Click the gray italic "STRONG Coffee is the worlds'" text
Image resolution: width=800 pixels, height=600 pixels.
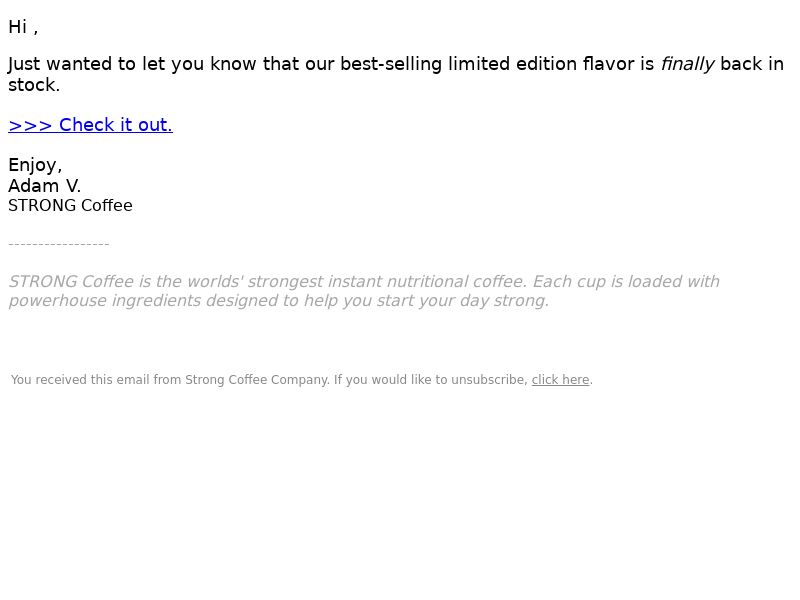[126, 282]
